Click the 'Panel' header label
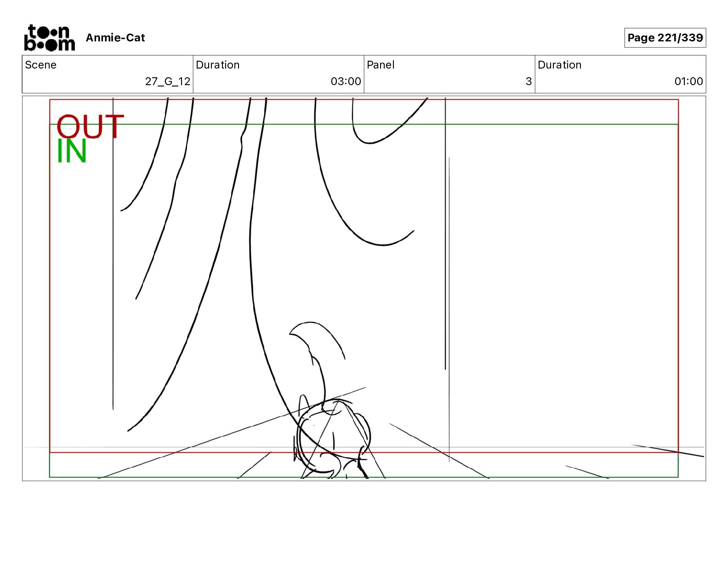Screen dimensions: 728x563 tap(381, 65)
